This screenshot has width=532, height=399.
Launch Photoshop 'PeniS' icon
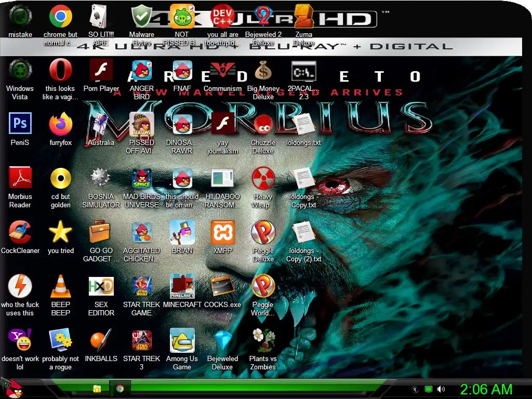[20, 124]
